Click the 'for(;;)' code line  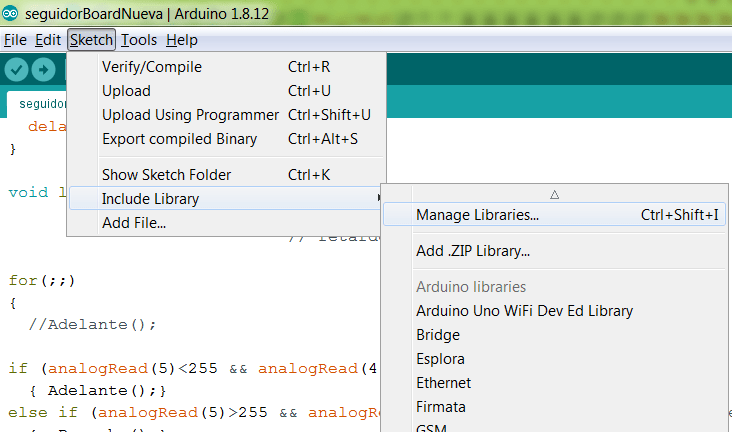pyautogui.click(x=42, y=280)
